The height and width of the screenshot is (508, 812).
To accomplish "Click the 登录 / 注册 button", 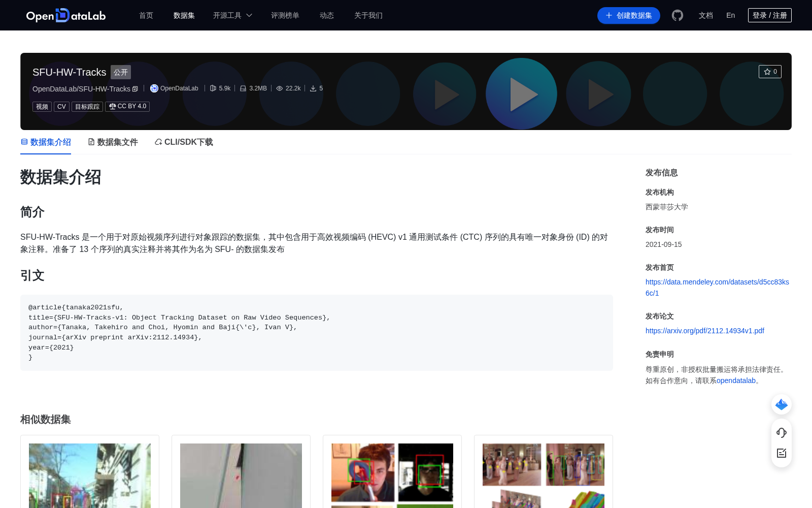I will click(770, 15).
